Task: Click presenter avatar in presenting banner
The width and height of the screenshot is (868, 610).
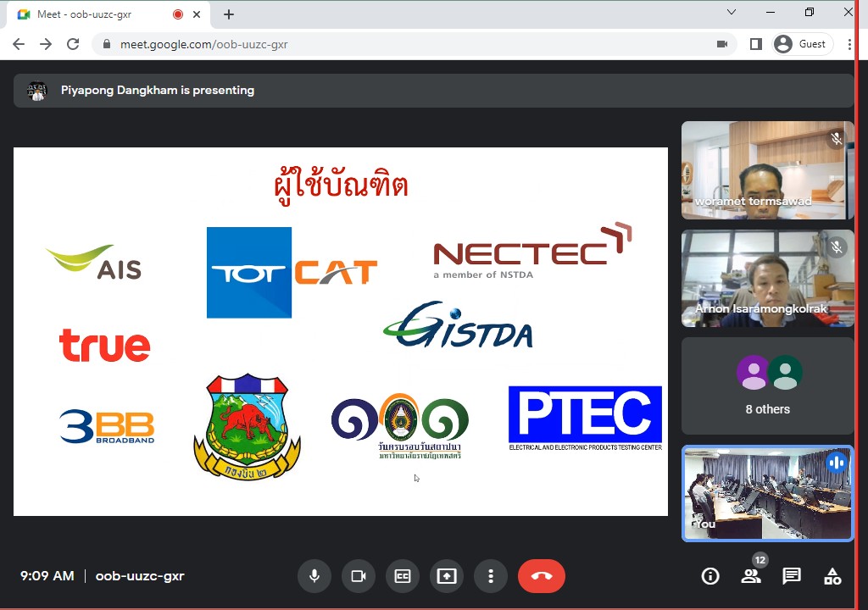Action: 37,91
